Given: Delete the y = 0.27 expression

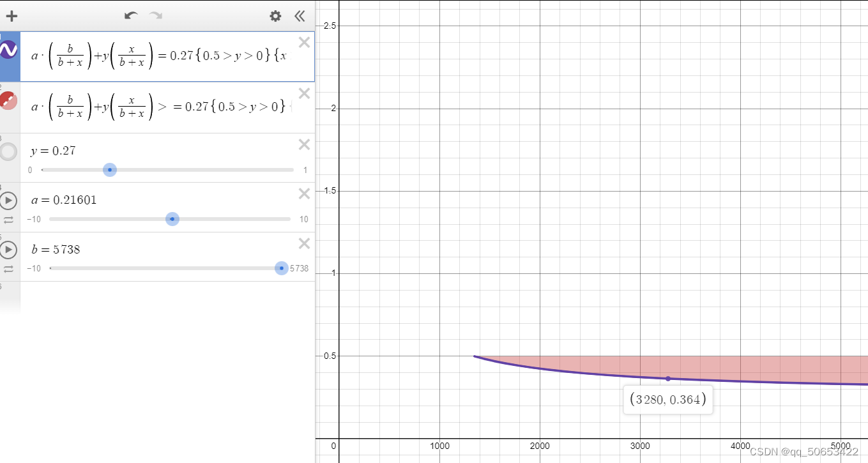Looking at the screenshot, I should 305,144.
